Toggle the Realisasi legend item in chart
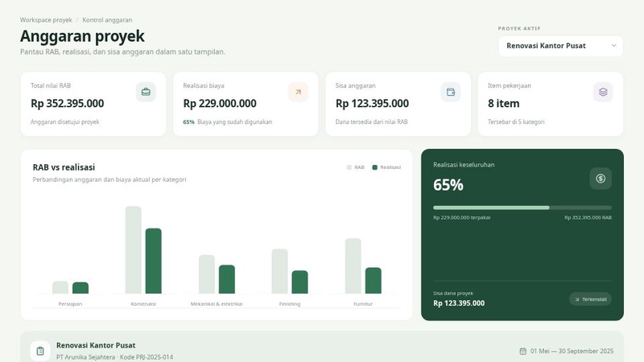Viewport: 644px width, 362px height. (x=386, y=167)
